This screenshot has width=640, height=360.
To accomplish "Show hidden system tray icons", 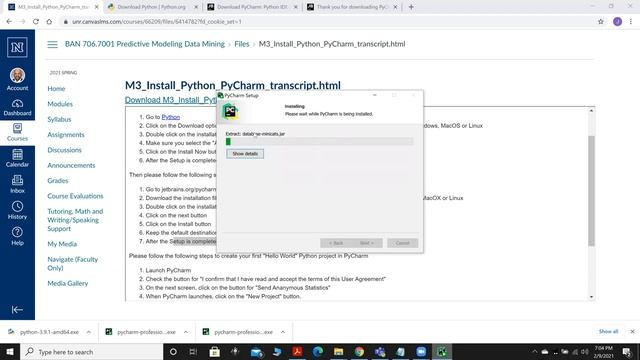I will coord(534,351).
